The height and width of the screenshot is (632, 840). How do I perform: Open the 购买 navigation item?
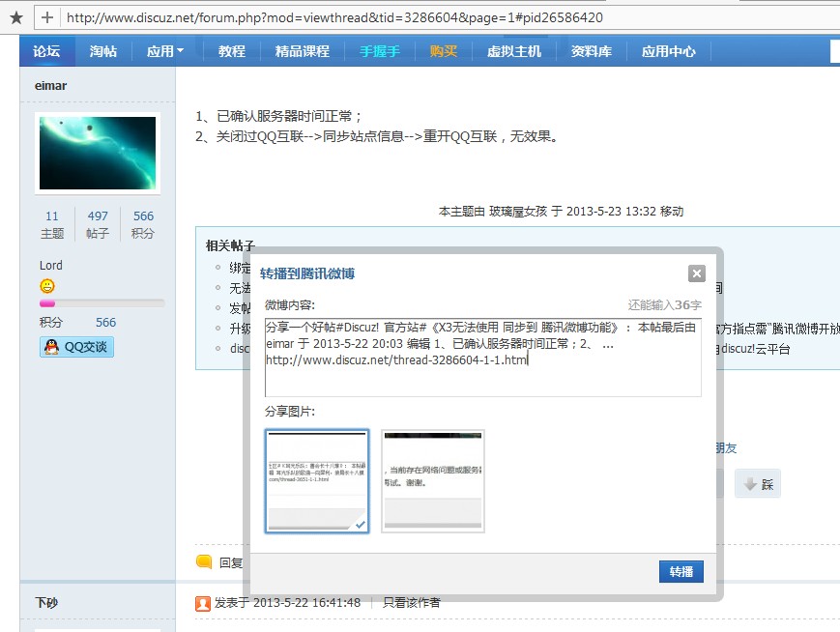[444, 51]
